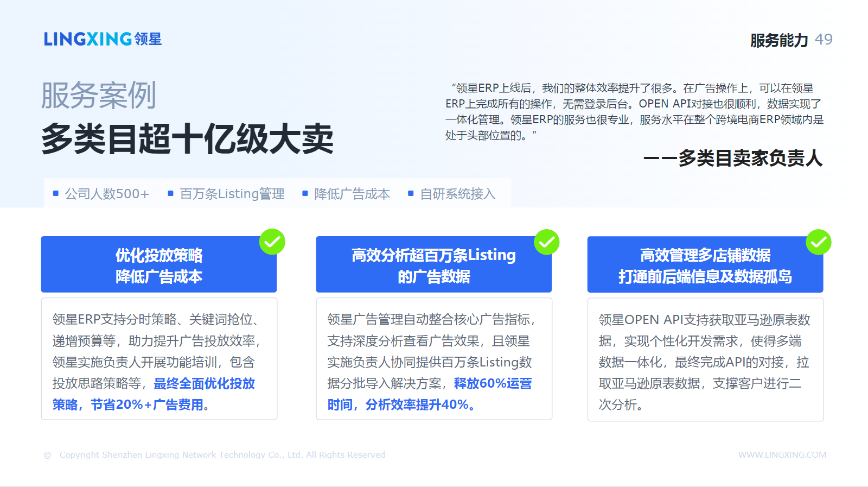This screenshot has height=487, width=868.
Task: Click highlighted text 释放60%运营时间
Action: tap(430, 394)
